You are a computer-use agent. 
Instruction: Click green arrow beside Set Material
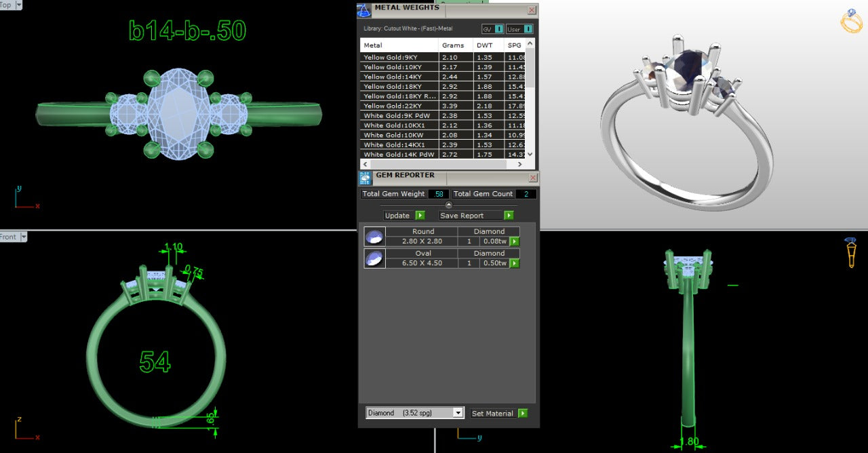[523, 413]
